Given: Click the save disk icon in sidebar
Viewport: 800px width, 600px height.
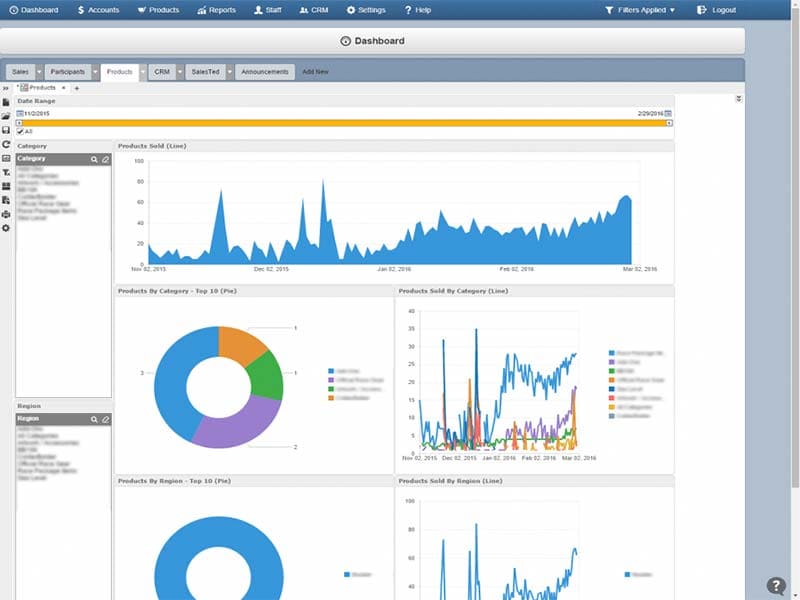Looking at the screenshot, I should pos(6,130).
